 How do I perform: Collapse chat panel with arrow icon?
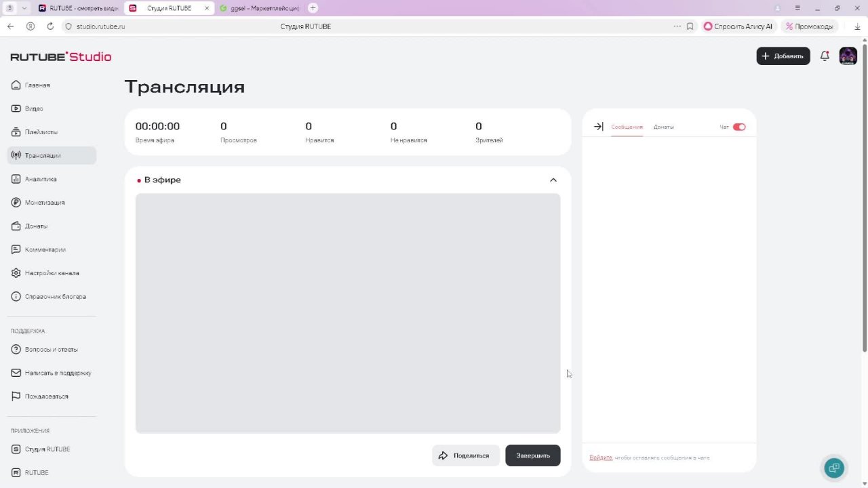[599, 127]
